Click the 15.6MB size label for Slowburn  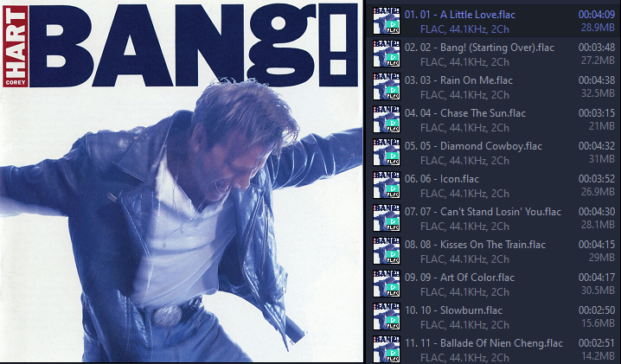tap(598, 323)
